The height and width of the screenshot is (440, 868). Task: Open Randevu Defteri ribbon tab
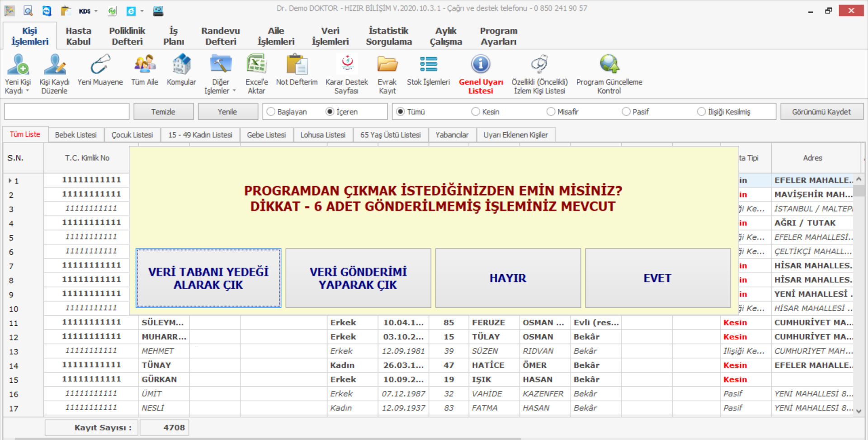[221, 36]
